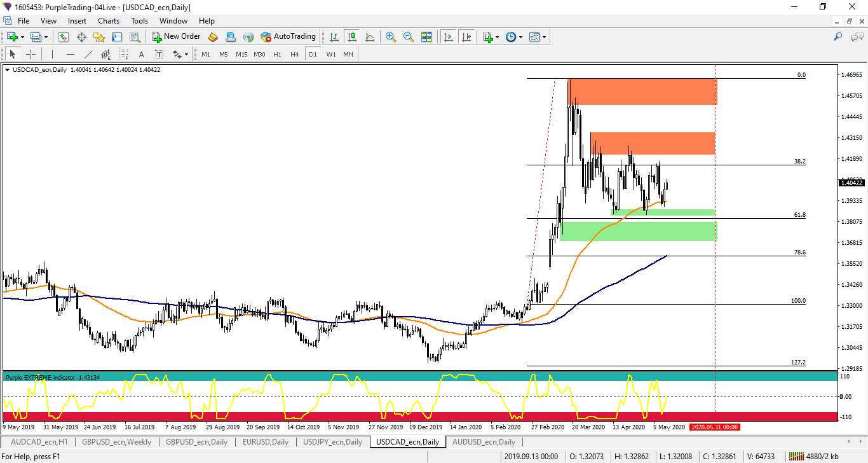Select the H4 timeframe
Screen dimensions: 868x463
point(295,54)
